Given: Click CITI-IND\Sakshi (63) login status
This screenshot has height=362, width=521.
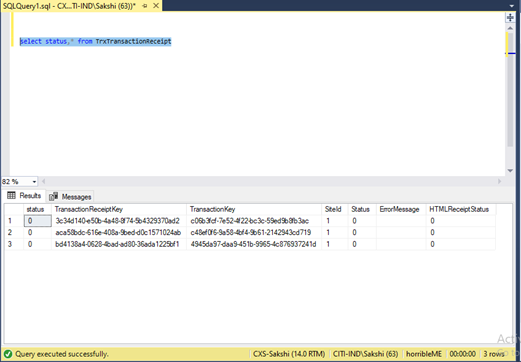Looking at the screenshot, I should [366, 354].
